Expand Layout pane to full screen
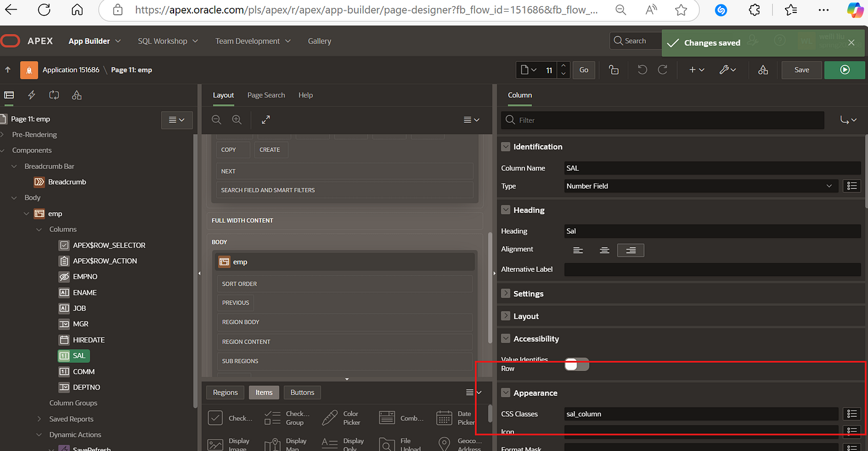Viewport: 868px width, 451px height. click(x=265, y=120)
